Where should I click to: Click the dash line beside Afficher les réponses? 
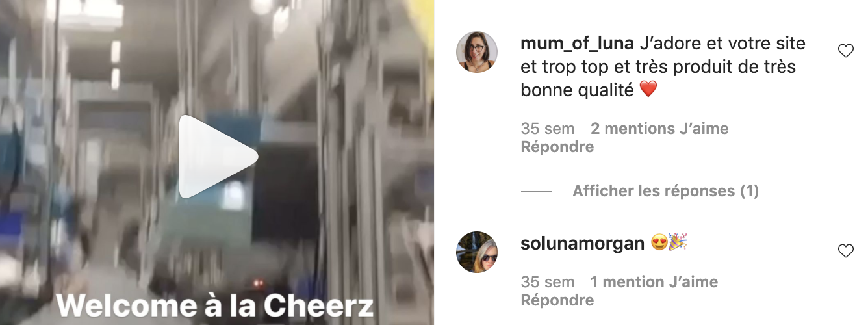pyautogui.click(x=537, y=192)
